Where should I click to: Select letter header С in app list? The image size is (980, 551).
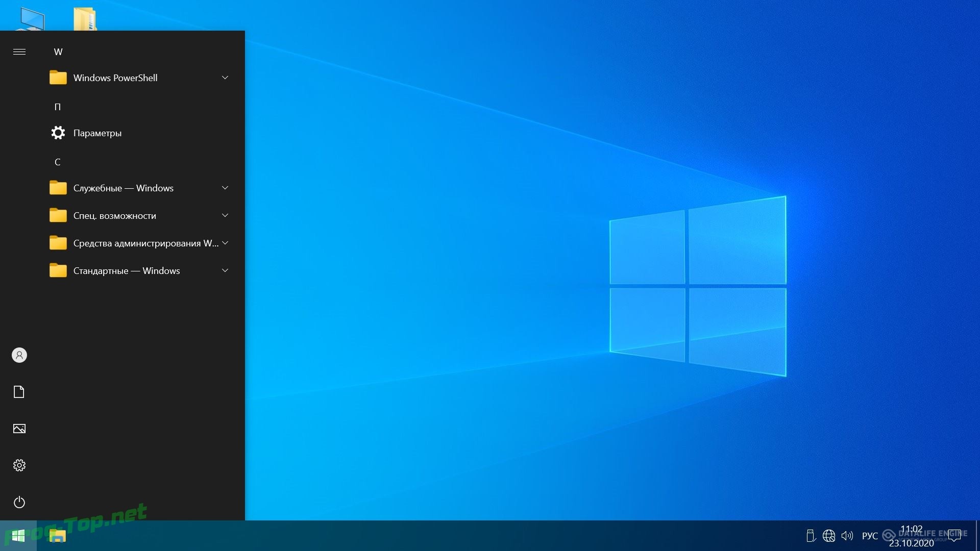click(58, 162)
